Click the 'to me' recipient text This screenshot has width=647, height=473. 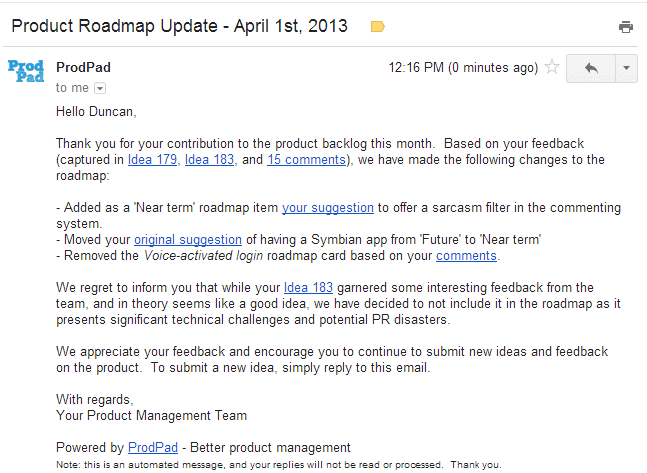72,88
